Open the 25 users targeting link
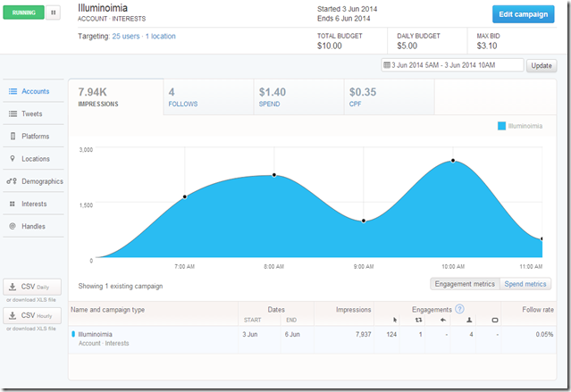Screen dimensions: 571x392 tap(125, 37)
